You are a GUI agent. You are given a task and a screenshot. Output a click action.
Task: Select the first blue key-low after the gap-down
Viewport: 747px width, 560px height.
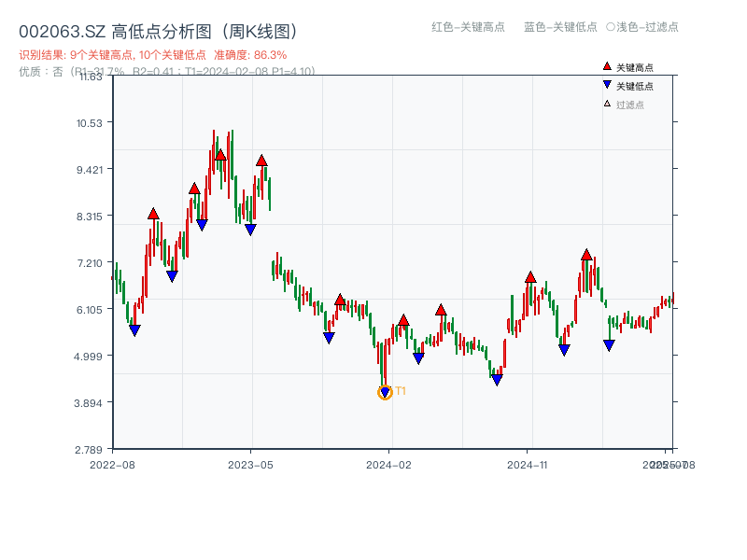(x=329, y=338)
